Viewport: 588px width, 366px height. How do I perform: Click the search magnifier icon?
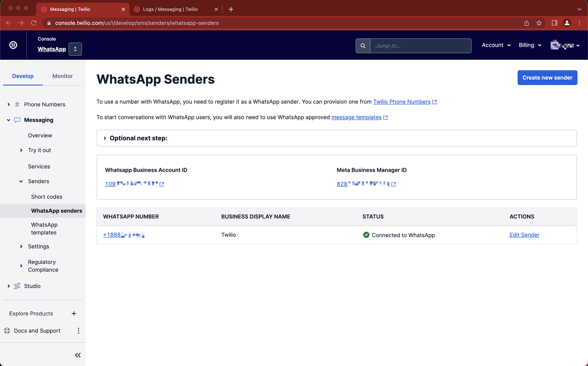(362, 46)
